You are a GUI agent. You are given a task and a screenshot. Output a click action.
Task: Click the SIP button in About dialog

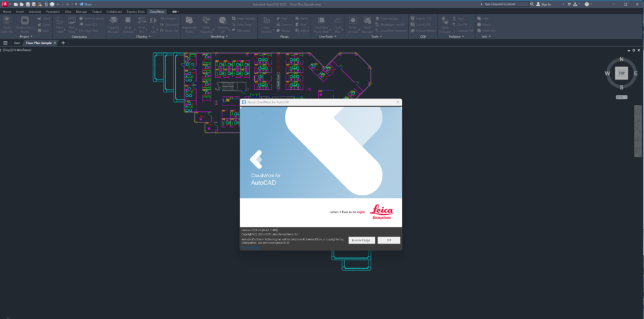[389, 241]
